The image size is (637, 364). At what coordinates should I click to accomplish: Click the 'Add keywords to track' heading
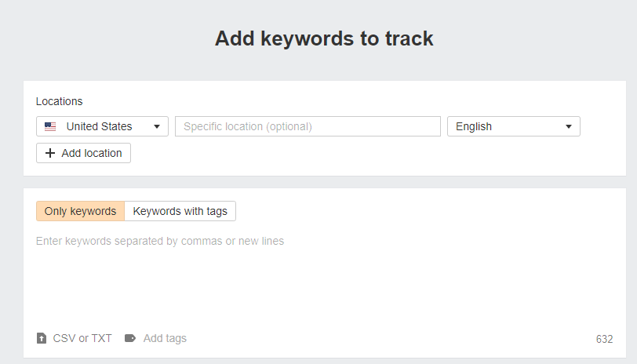pyautogui.click(x=324, y=38)
